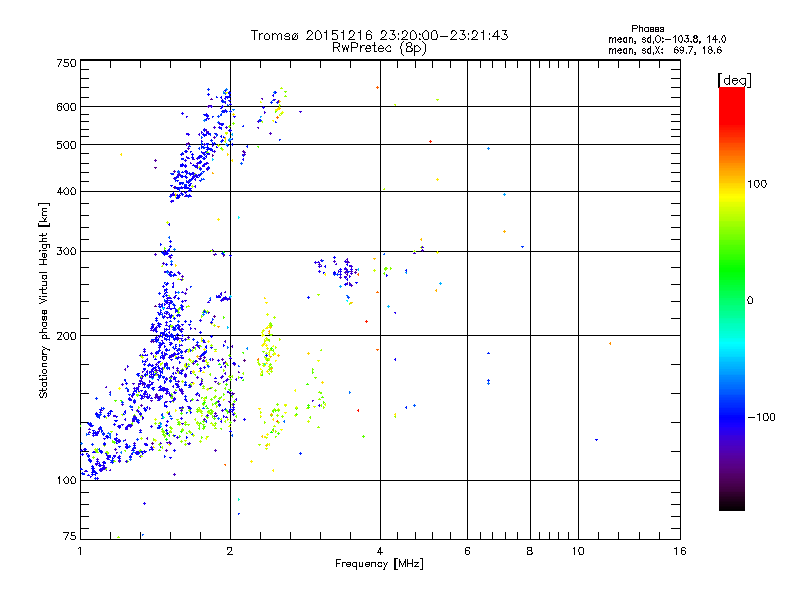Click the x-axis tick label '6'
The height and width of the screenshot is (600, 800).
coord(467,551)
